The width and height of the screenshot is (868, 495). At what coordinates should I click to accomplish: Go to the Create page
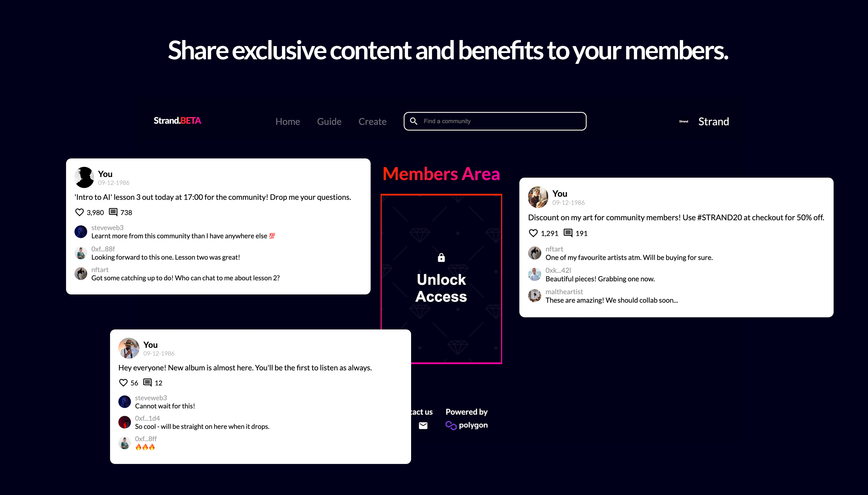click(372, 121)
